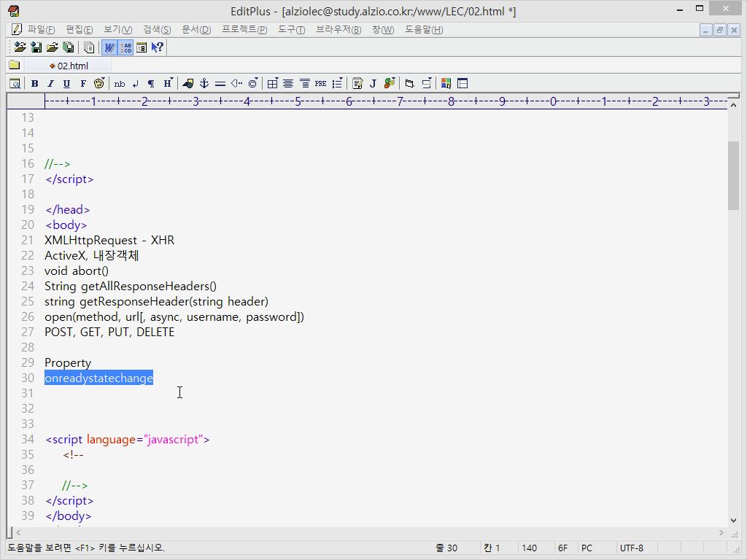Open the 편집(E) menu
Image resolution: width=747 pixels, height=560 pixels.
click(x=79, y=29)
